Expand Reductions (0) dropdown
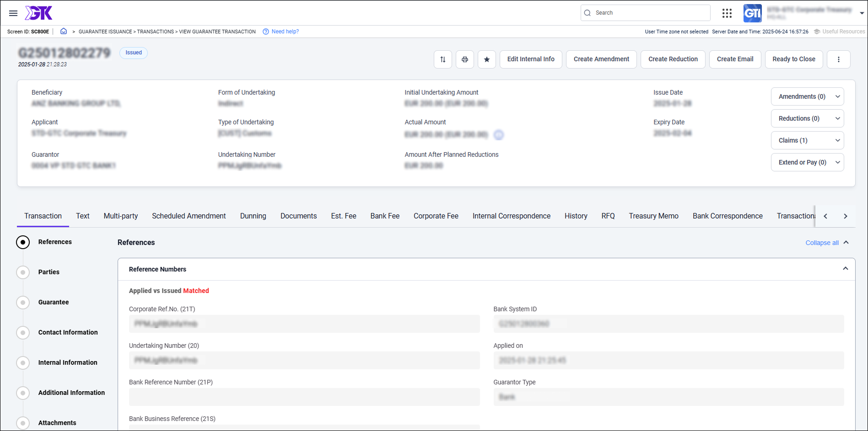The height and width of the screenshot is (431, 868). coord(808,118)
